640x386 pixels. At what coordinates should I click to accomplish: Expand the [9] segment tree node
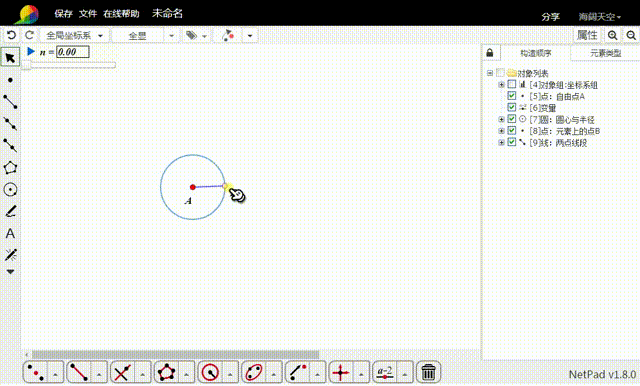click(501, 142)
